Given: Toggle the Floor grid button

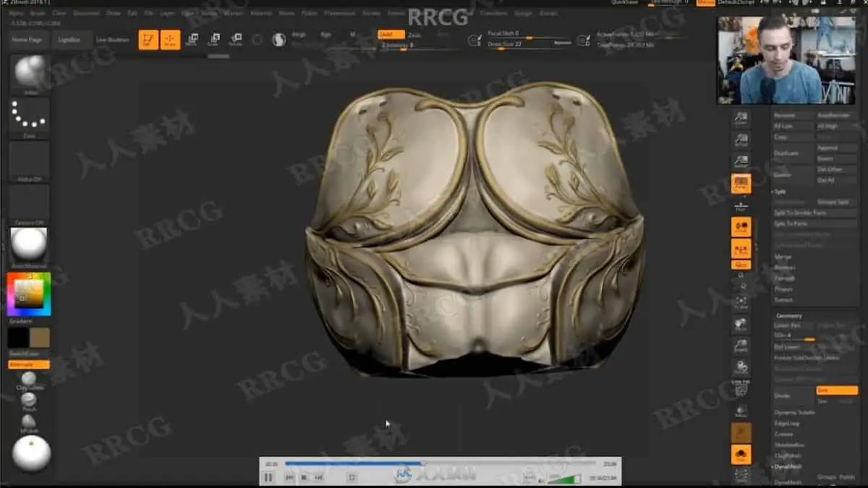Looking at the screenshot, I should coord(741,206).
